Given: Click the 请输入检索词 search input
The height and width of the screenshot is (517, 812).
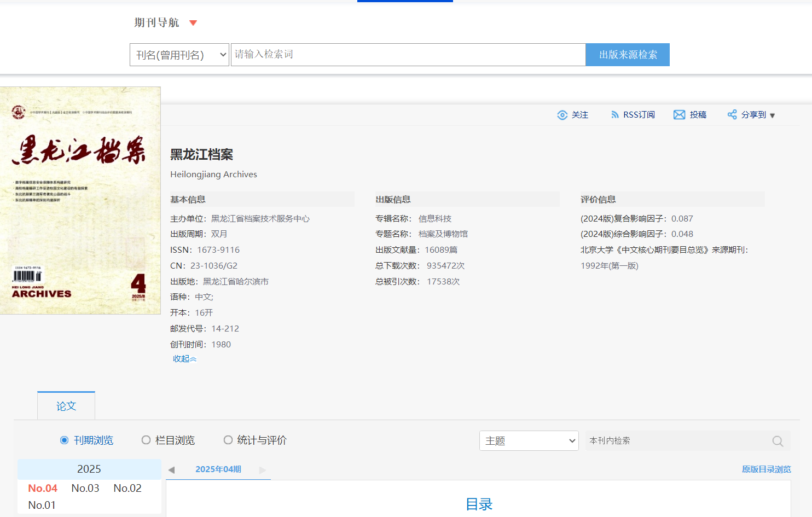Looking at the screenshot, I should pos(408,55).
